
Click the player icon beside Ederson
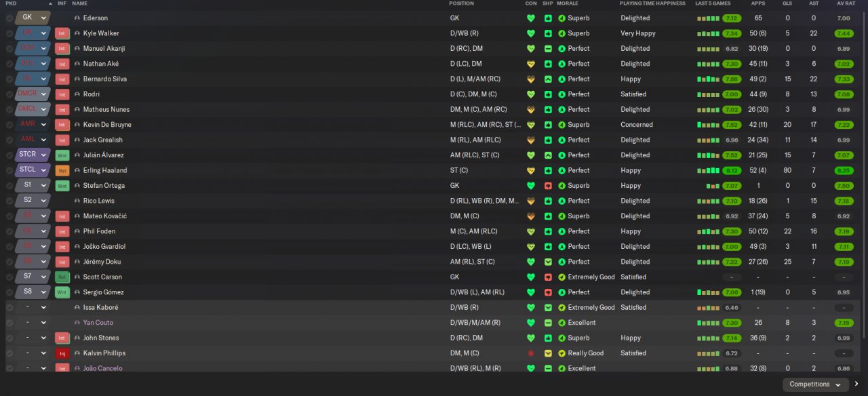tap(77, 18)
